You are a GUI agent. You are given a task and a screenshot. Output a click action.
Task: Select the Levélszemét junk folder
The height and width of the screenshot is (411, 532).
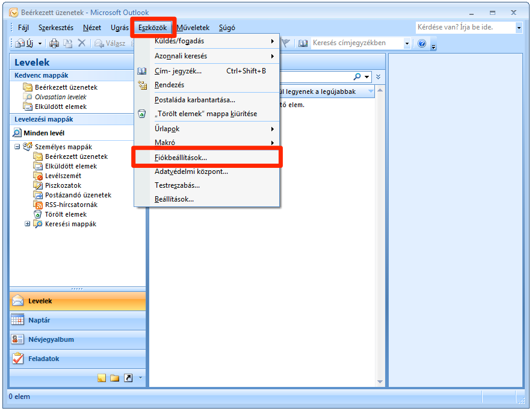click(63, 176)
